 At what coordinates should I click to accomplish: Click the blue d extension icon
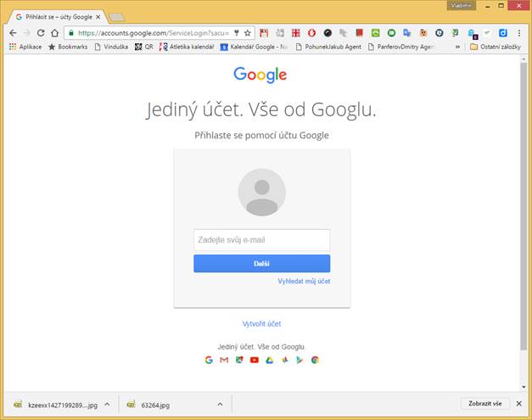[x=503, y=33]
